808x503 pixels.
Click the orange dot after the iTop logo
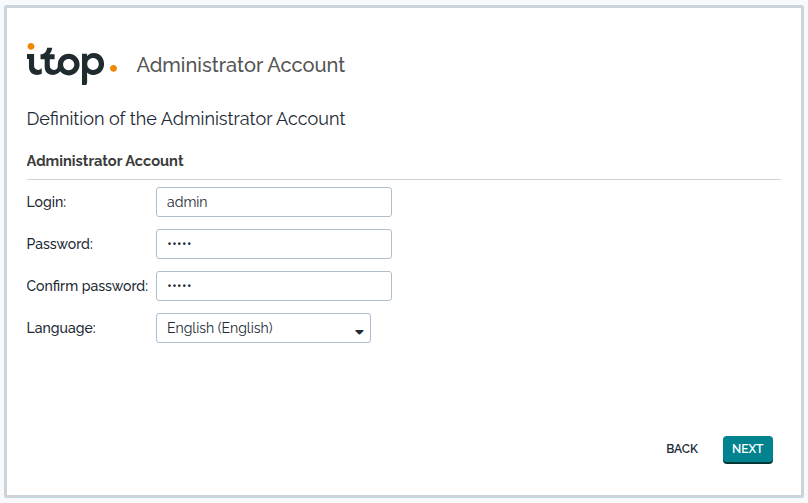pyautogui.click(x=113, y=68)
